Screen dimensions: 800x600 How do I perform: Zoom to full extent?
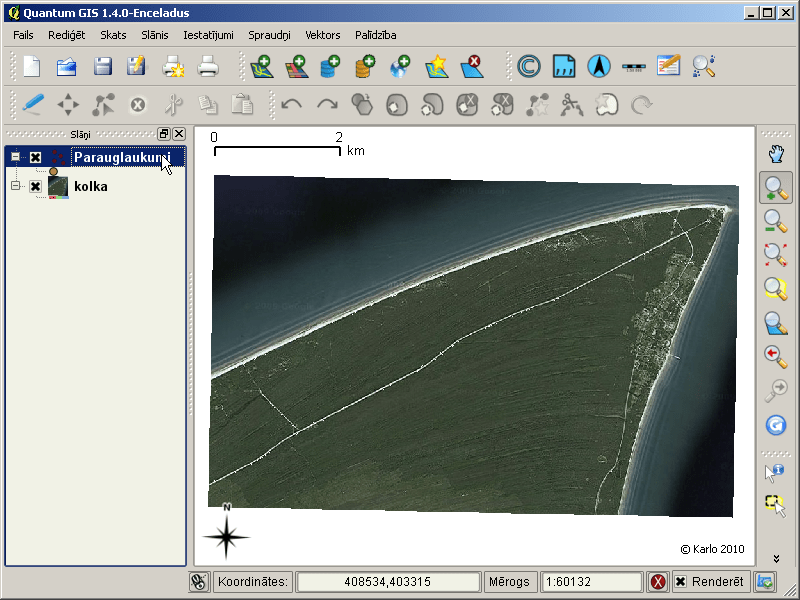coord(776,255)
